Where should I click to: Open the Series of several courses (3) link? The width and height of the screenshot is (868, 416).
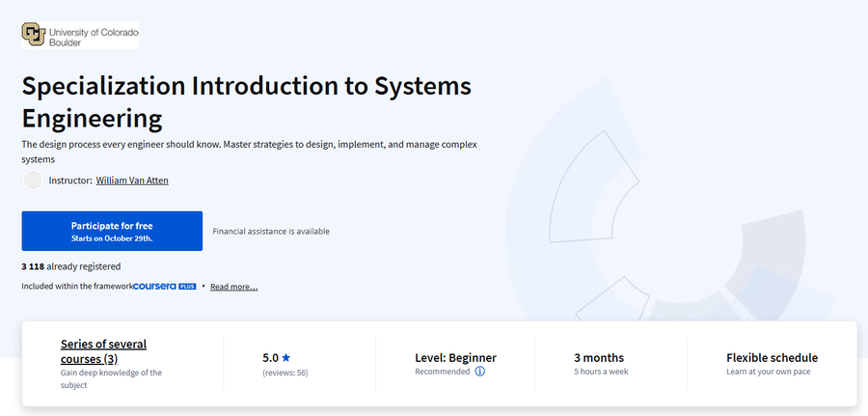103,351
